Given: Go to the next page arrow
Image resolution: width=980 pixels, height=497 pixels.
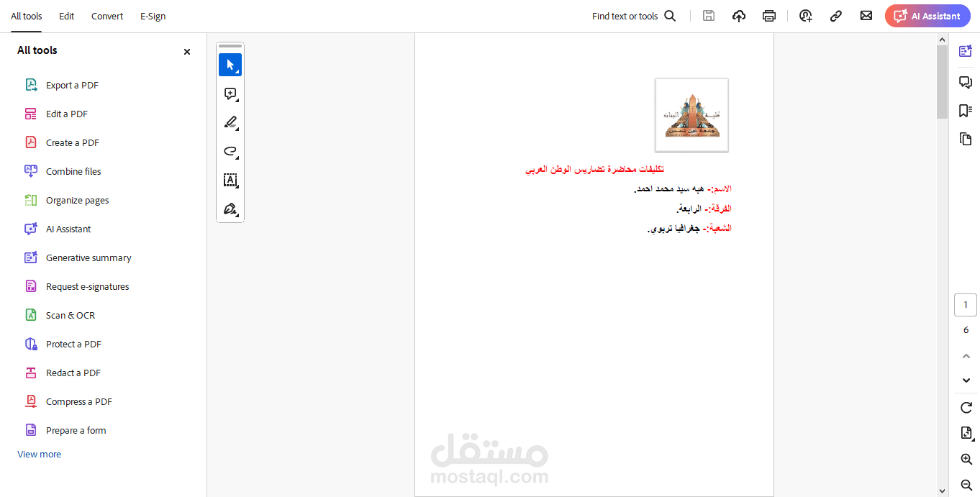Looking at the screenshot, I should coord(966,380).
